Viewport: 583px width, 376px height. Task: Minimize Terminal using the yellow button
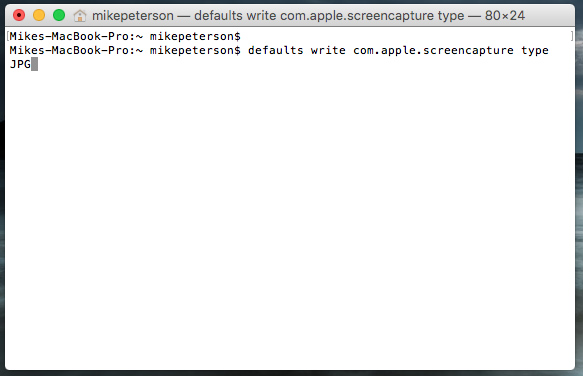point(39,15)
